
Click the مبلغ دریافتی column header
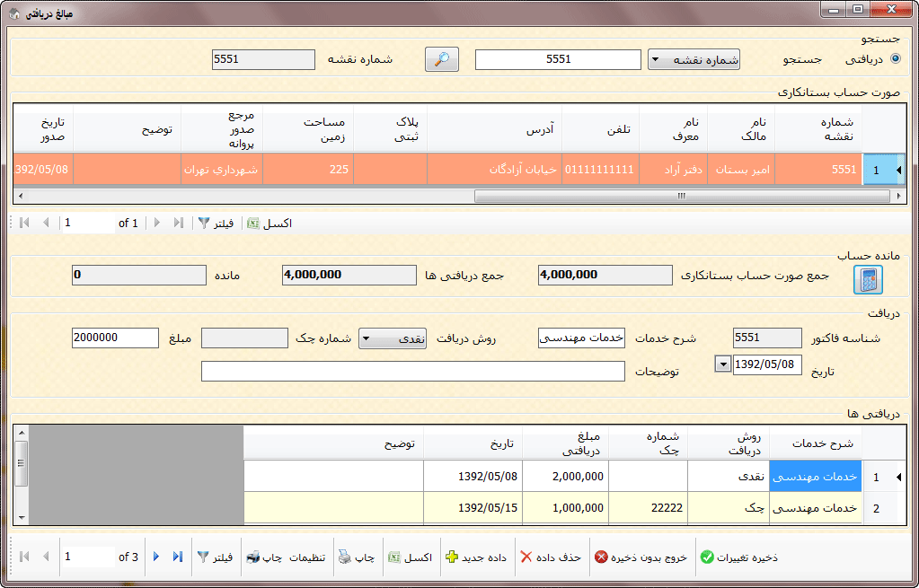pos(567,443)
